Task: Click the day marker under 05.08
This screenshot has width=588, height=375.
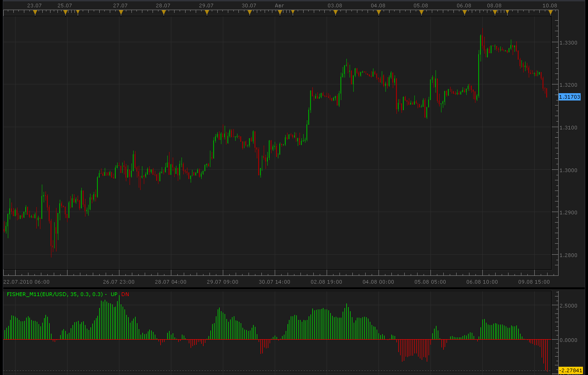Action: point(421,13)
